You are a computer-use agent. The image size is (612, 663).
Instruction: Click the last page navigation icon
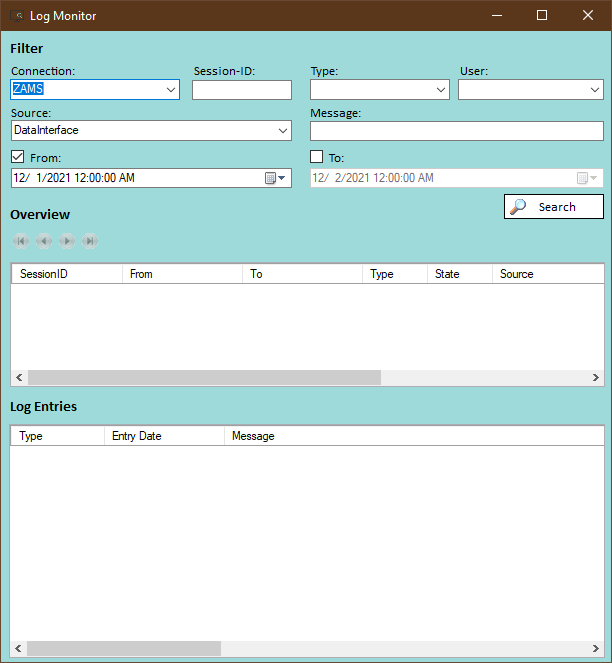[x=90, y=241]
